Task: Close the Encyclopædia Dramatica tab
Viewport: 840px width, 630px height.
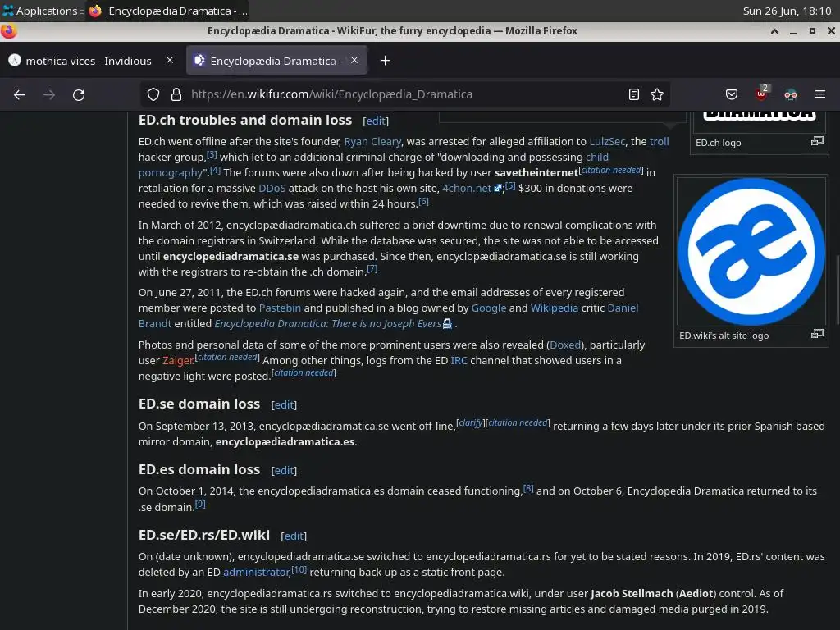Action: click(x=354, y=60)
